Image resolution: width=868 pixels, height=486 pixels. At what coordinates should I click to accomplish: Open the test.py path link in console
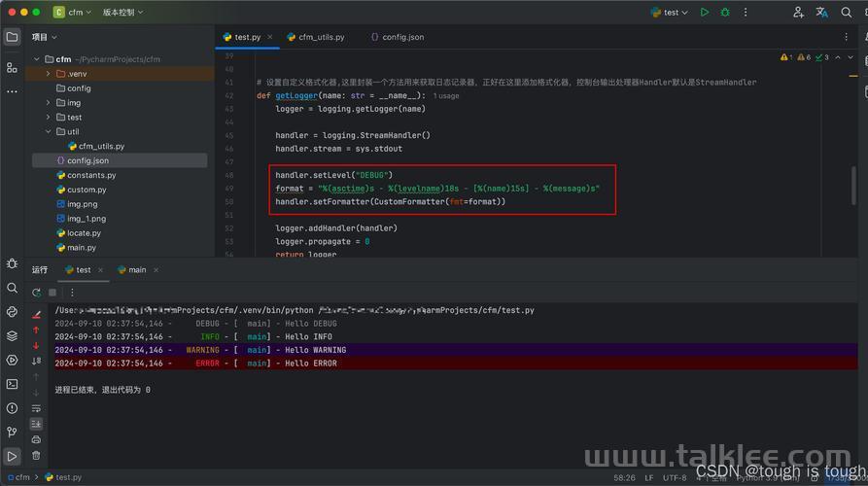coord(427,310)
